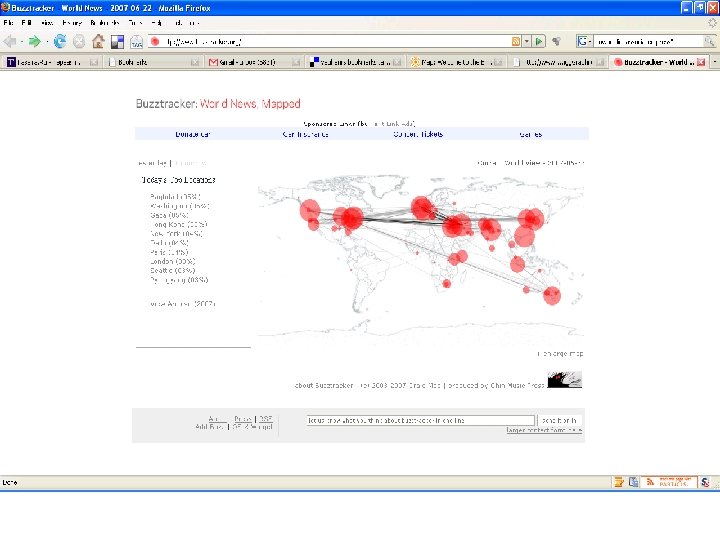Viewport: 720px width, 540px height.
Task: Click the page info icon in the status bar
Action: 633,482
